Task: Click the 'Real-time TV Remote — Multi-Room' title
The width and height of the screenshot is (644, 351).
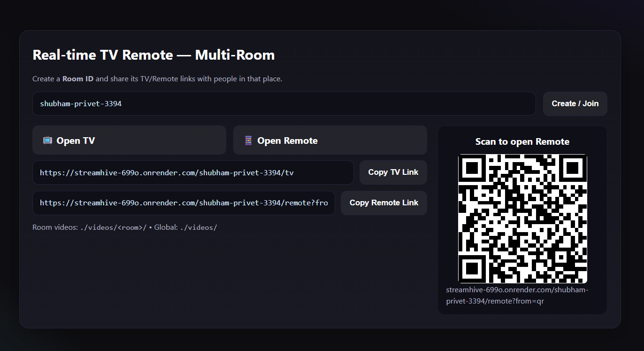Action: tap(153, 55)
